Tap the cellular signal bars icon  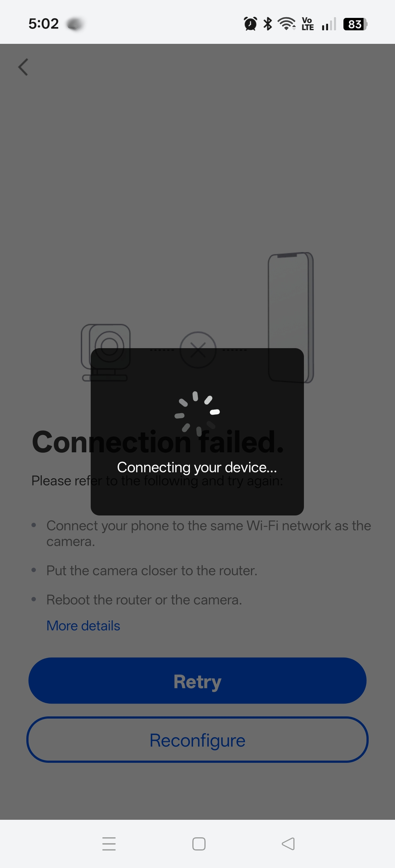329,24
